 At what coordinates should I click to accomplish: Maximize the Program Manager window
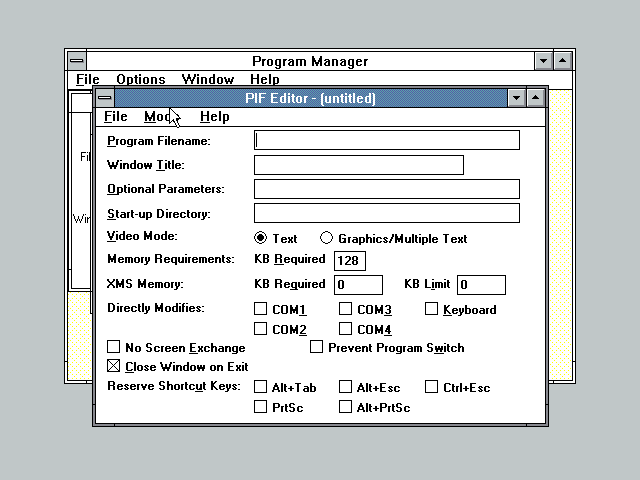[562, 61]
